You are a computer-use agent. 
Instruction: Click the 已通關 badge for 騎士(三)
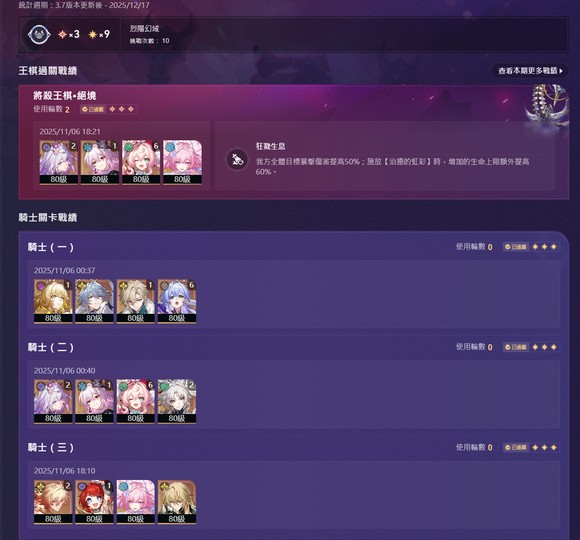tap(516, 448)
